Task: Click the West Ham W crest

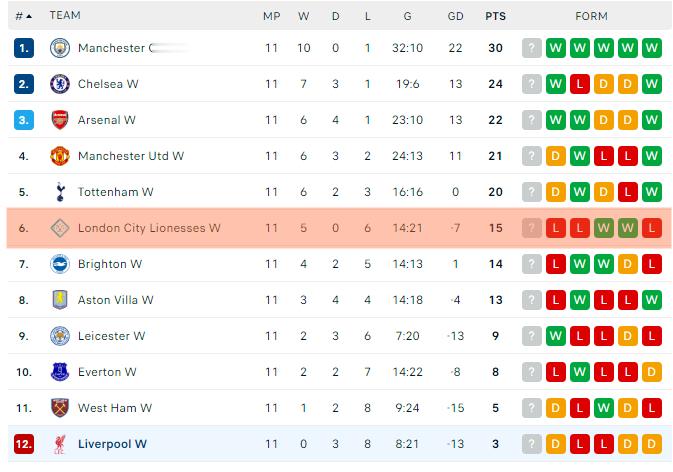Action: click(60, 408)
